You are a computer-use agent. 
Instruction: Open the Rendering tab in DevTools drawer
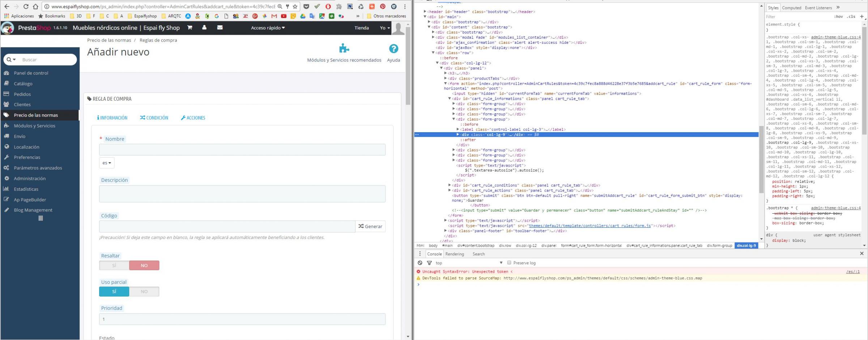click(455, 254)
